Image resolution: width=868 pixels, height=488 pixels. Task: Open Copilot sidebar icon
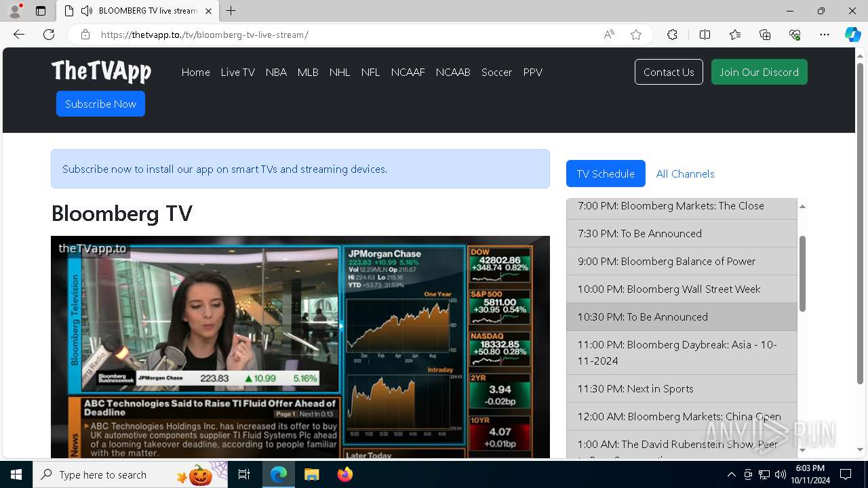(x=852, y=35)
